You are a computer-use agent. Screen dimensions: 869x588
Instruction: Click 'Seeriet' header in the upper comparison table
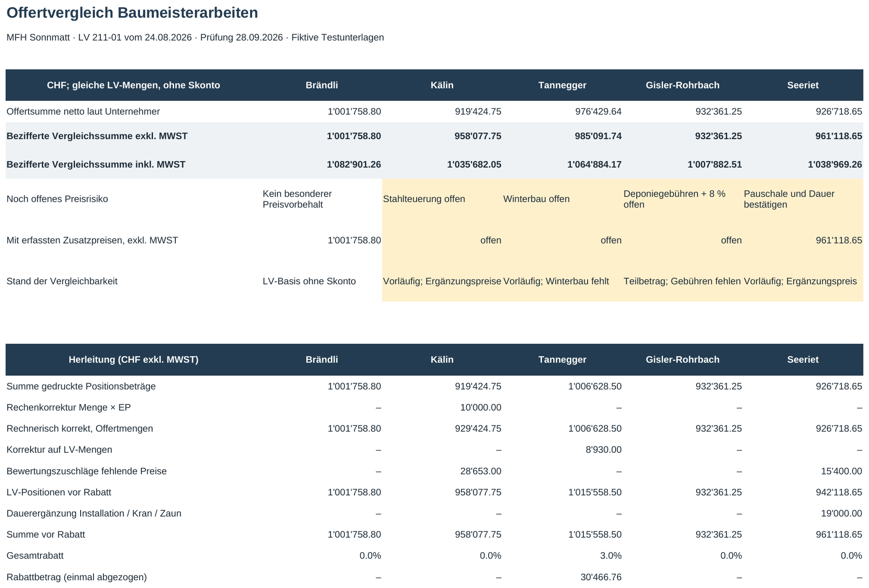pos(803,85)
